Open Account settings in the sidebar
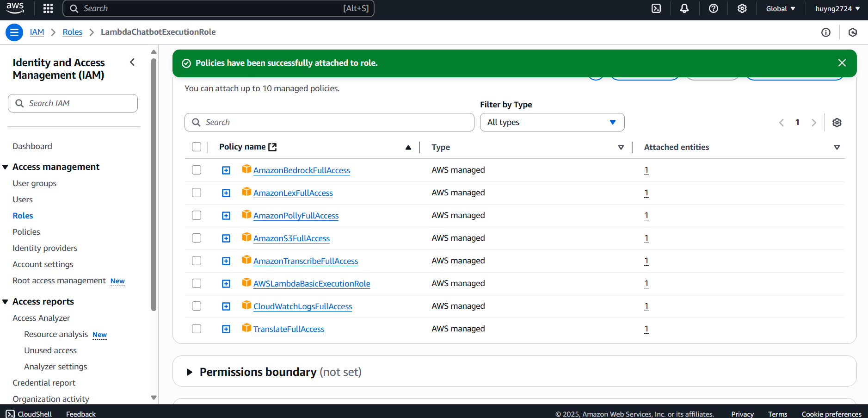 (x=43, y=264)
